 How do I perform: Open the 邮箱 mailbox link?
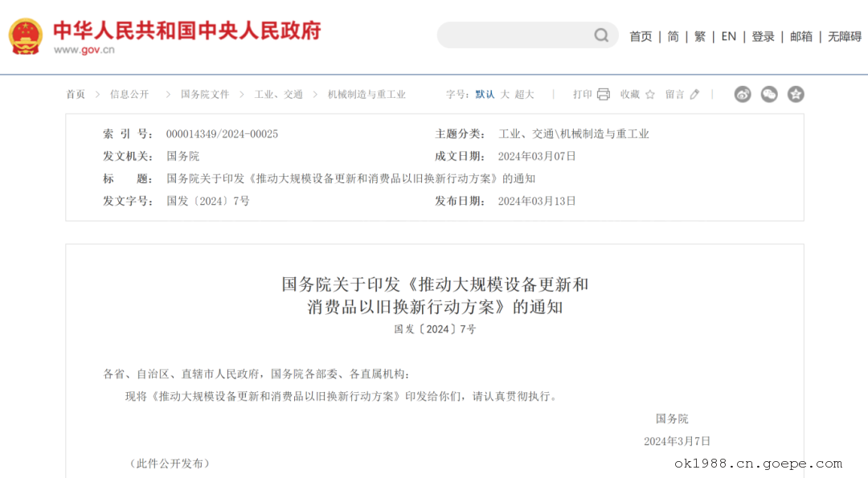click(x=801, y=36)
